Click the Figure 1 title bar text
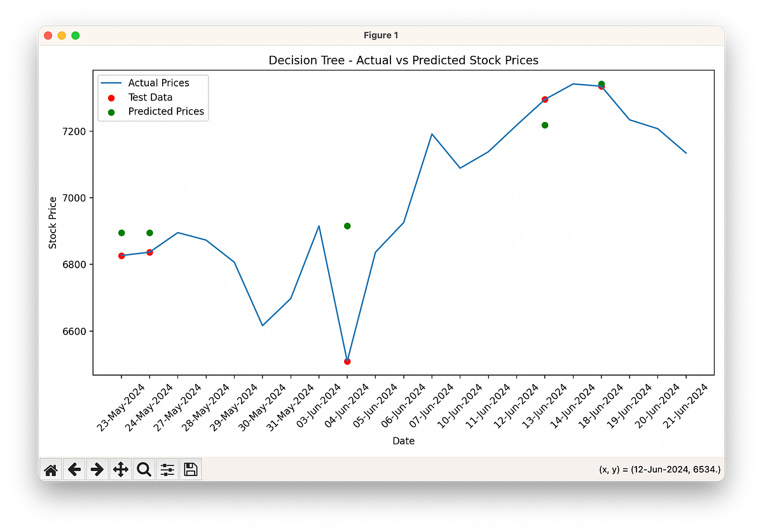 point(381,36)
